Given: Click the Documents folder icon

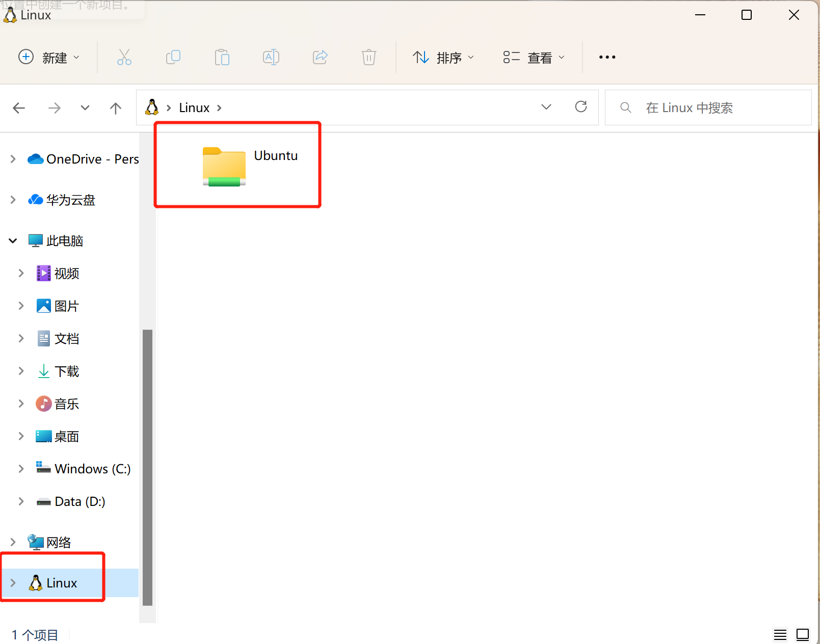Looking at the screenshot, I should pos(44,338).
